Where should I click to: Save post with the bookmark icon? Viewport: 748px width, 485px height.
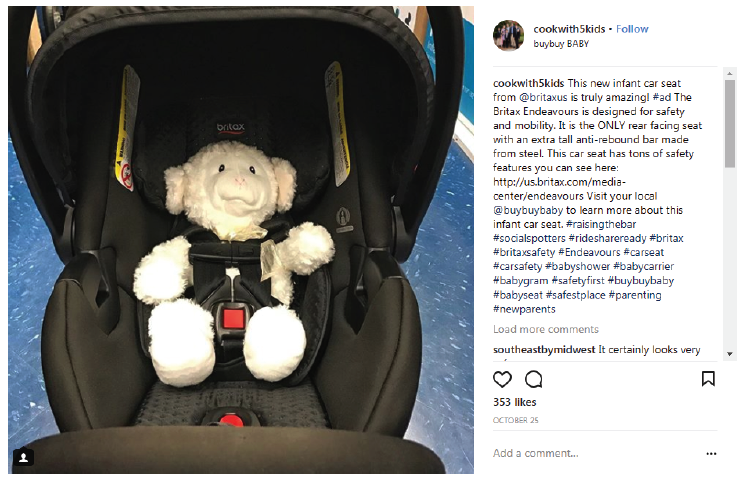(x=708, y=379)
